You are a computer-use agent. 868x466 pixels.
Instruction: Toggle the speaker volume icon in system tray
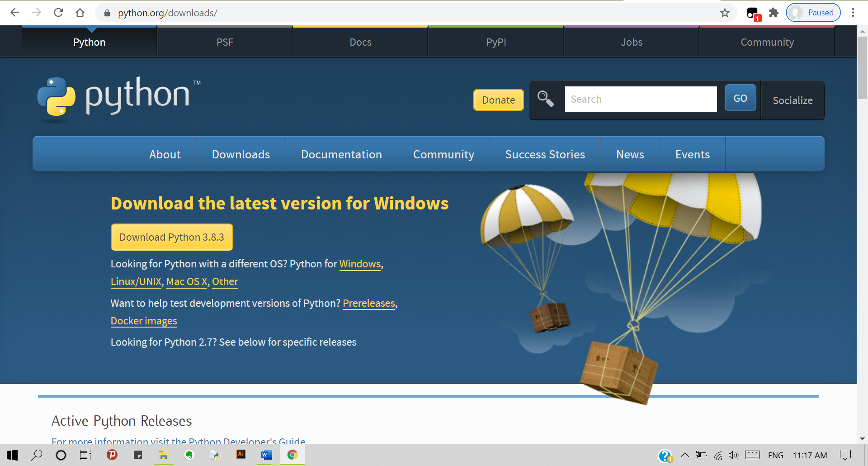click(733, 455)
